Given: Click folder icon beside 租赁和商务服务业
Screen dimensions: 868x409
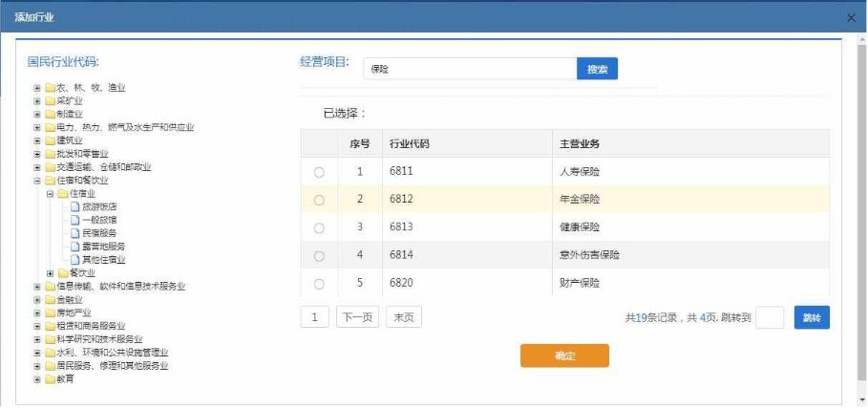Looking at the screenshot, I should pyautogui.click(x=51, y=327).
